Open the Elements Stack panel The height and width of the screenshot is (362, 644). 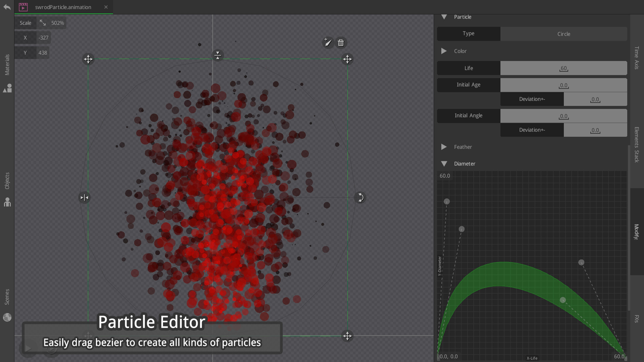tap(637, 143)
